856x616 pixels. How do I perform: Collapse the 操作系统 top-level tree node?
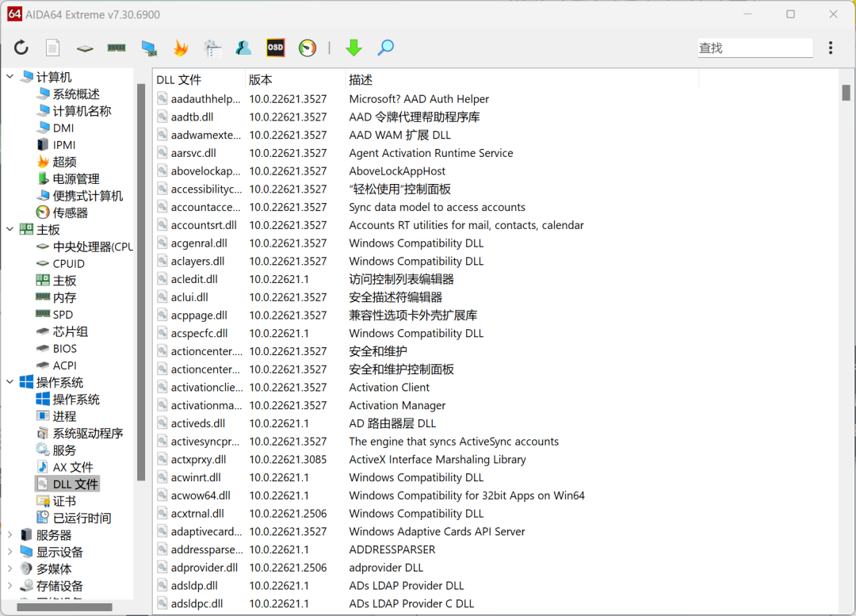pos(10,381)
